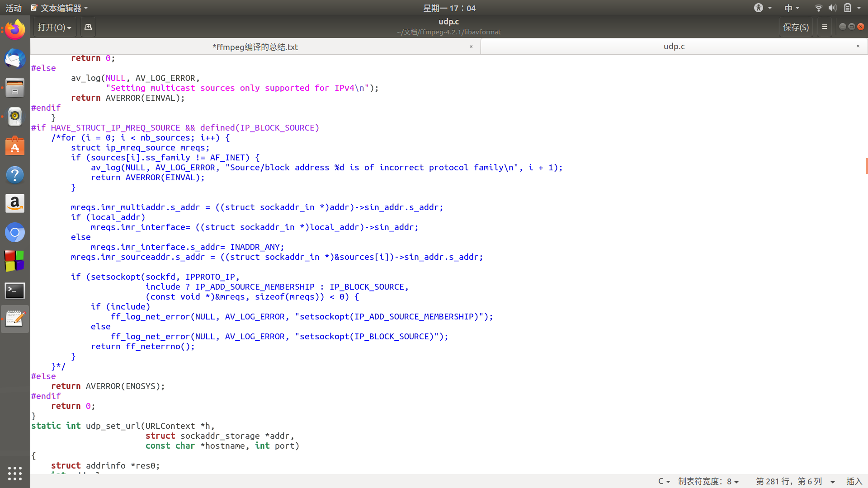Screen dimensions: 868x488
Task: Select the udp.c tab
Action: (x=674, y=47)
